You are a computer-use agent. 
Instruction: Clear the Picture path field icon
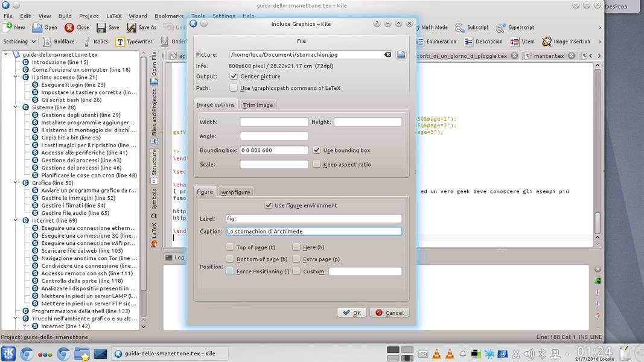(387, 54)
